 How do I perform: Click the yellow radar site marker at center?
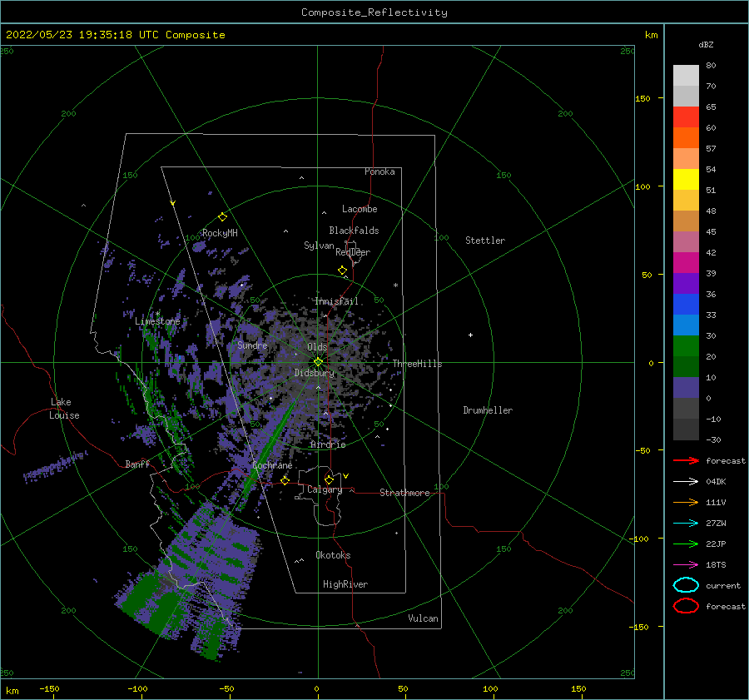click(x=318, y=362)
